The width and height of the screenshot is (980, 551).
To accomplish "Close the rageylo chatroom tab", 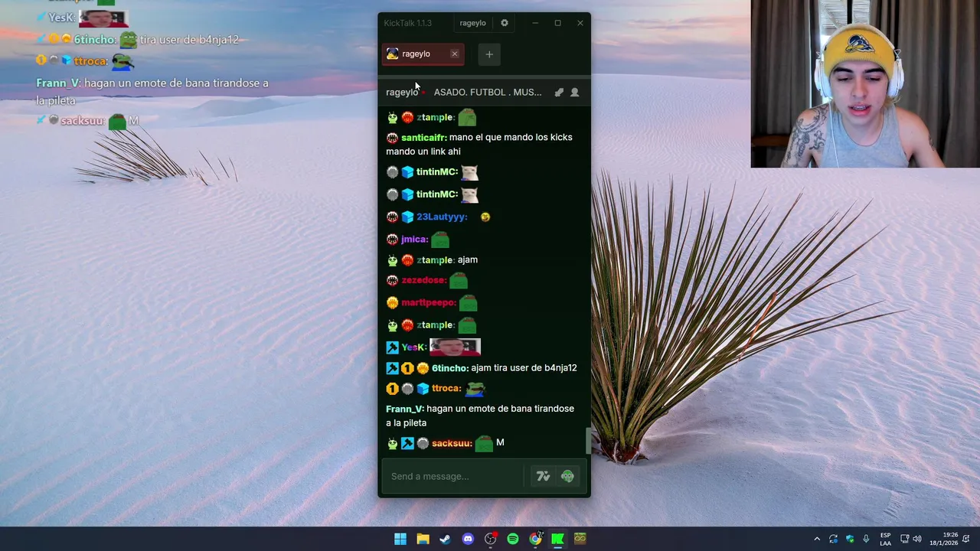I will pyautogui.click(x=455, y=54).
